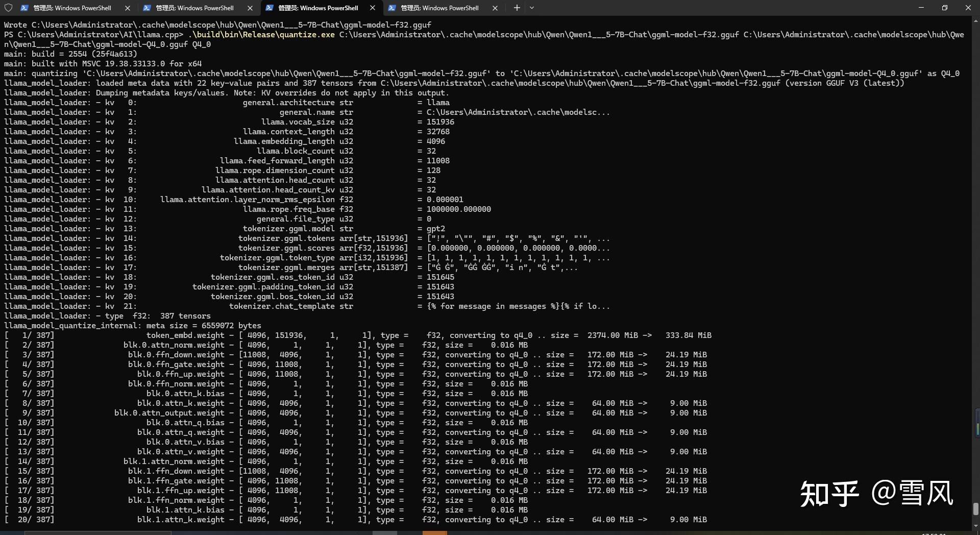Click the 'tokenizer.ggml.scores' key
Image resolution: width=980 pixels, height=535 pixels.
point(287,248)
